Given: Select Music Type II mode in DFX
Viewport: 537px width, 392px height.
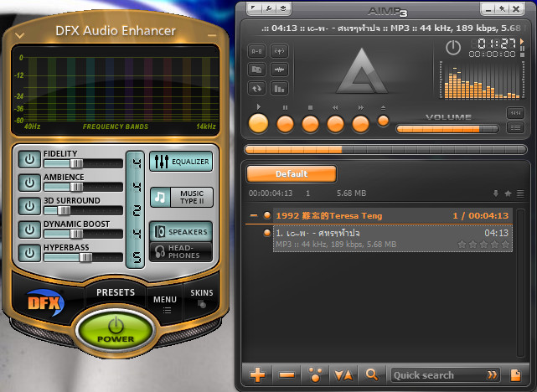Looking at the screenshot, I should pos(182,197).
